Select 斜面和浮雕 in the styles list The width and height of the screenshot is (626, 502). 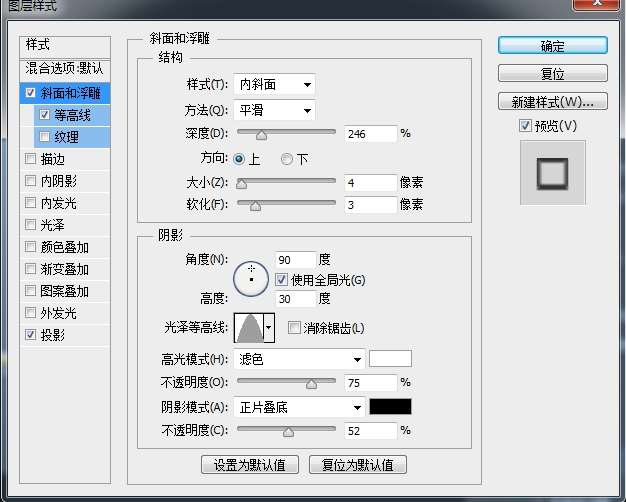(75, 93)
